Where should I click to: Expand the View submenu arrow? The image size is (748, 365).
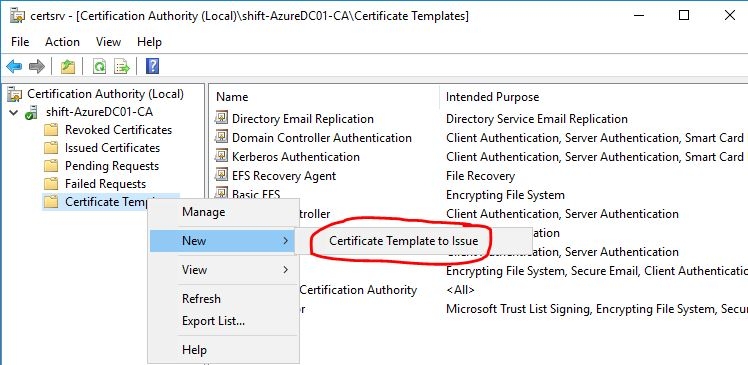285,270
